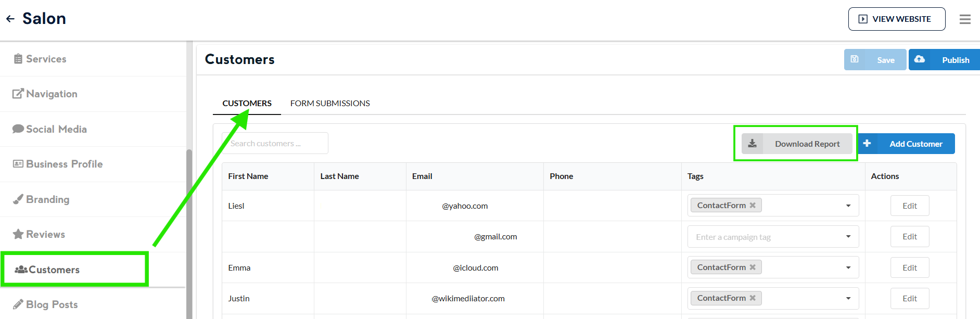Expand the tags dropdown for Liesl
The image size is (980, 319).
tap(848, 206)
